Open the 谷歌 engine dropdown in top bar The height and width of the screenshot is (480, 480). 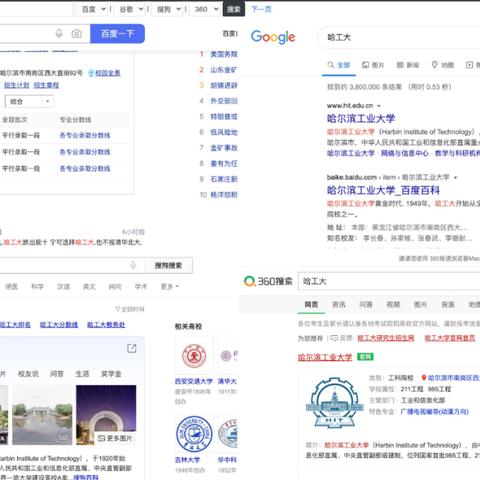click(130, 9)
